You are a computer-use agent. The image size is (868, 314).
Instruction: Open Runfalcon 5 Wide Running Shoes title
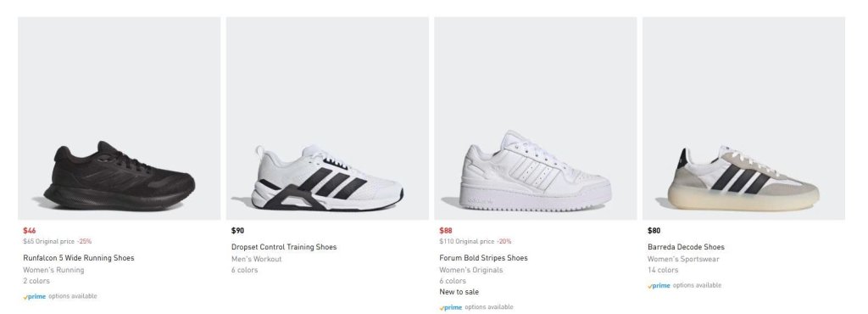(79, 258)
